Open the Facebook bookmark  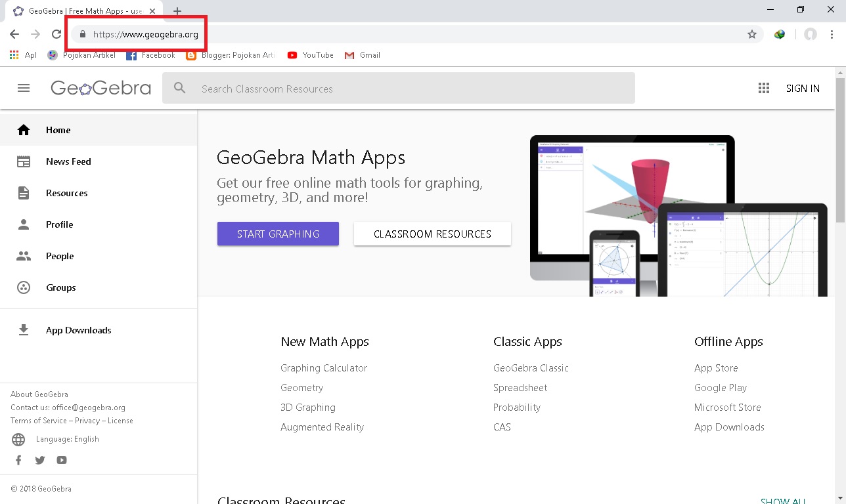(x=150, y=55)
